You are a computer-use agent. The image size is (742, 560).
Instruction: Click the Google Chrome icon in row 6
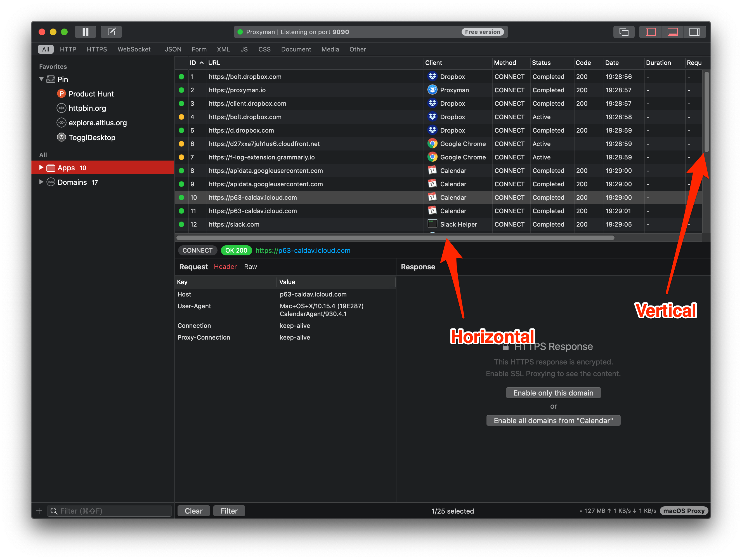click(x=432, y=143)
